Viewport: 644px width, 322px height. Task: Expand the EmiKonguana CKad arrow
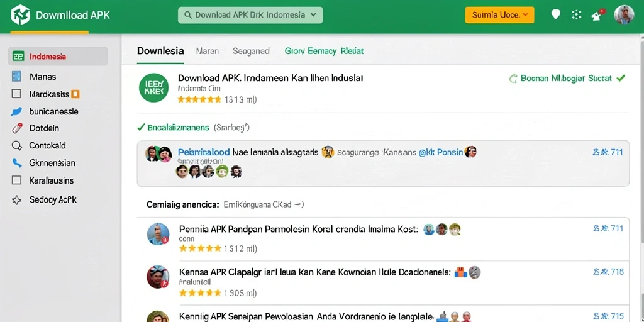point(299,204)
